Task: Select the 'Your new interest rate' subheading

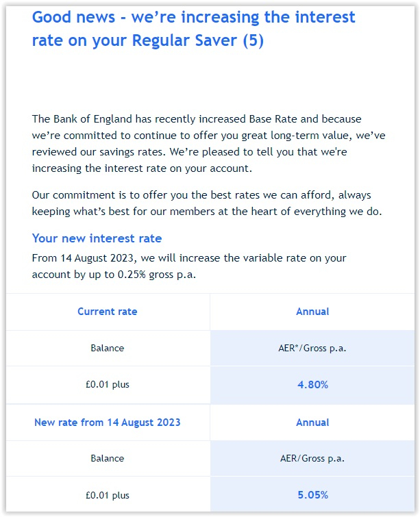Action: (x=97, y=238)
